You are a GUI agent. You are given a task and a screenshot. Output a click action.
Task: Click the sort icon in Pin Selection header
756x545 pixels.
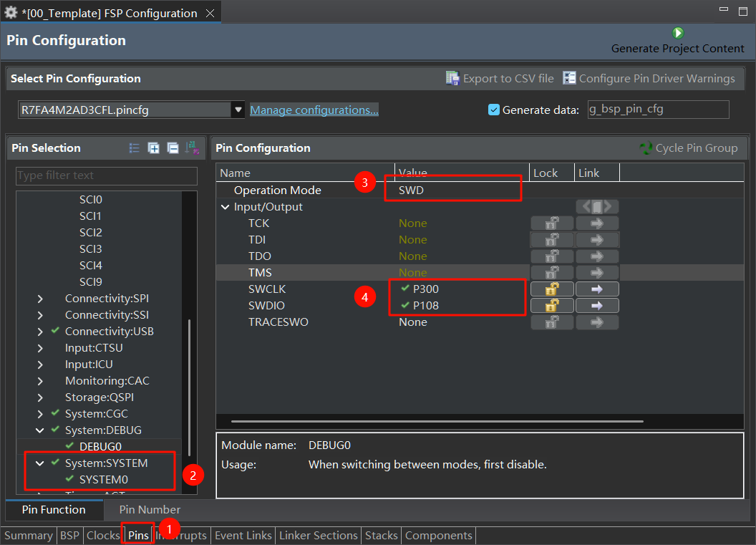pyautogui.click(x=192, y=148)
